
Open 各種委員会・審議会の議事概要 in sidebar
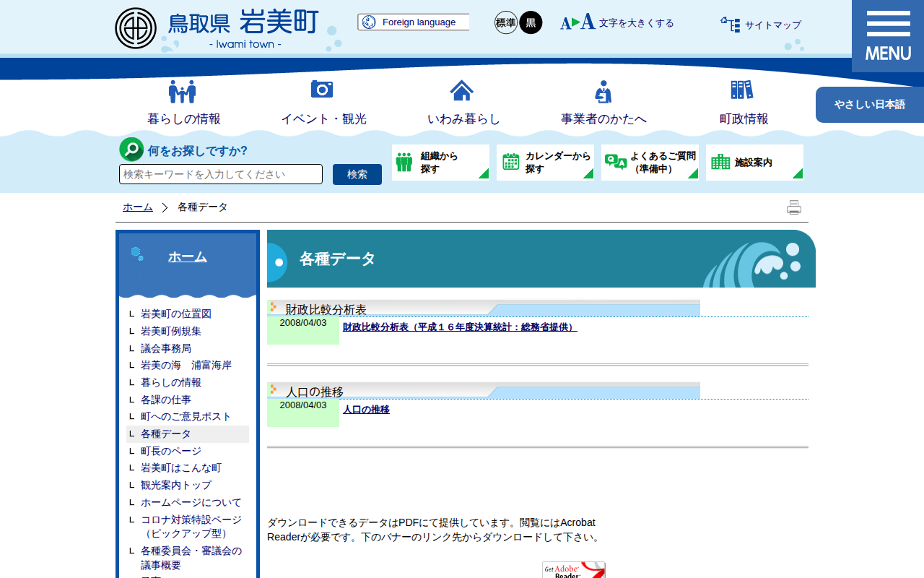(x=191, y=558)
